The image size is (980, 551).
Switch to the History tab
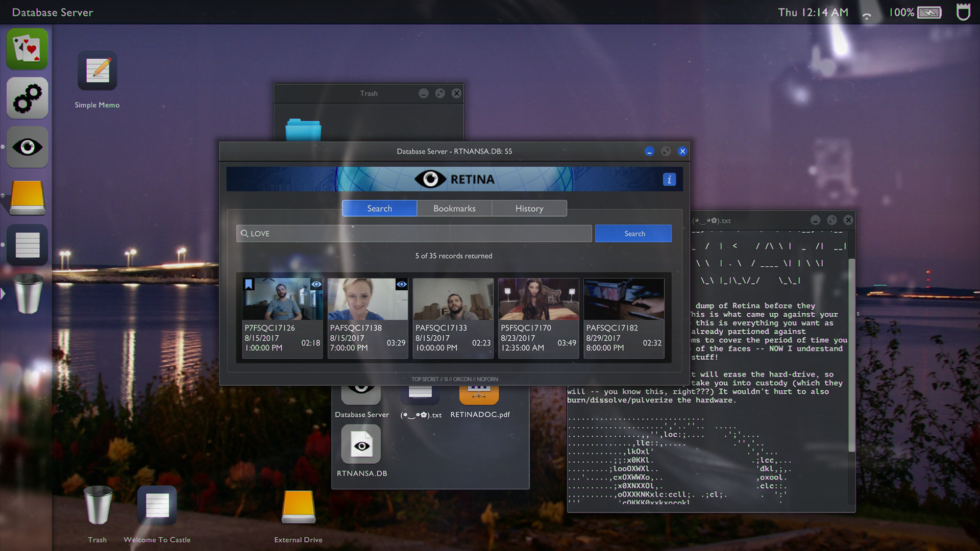(529, 208)
